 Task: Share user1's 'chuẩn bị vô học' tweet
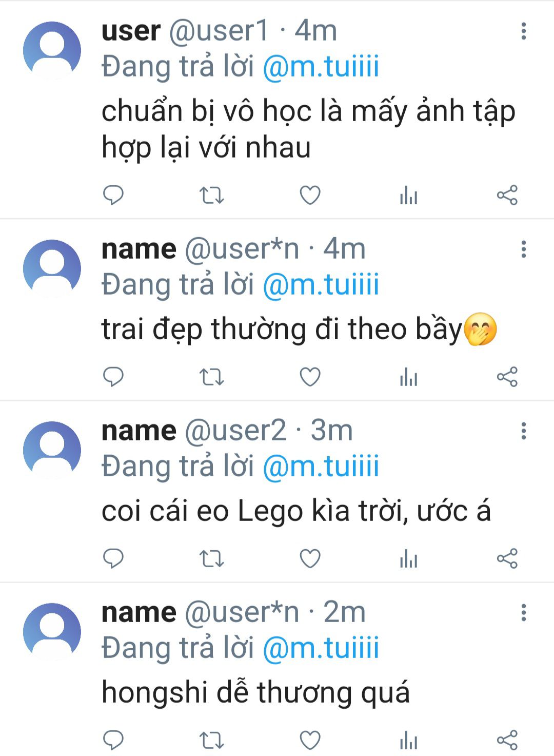click(507, 195)
